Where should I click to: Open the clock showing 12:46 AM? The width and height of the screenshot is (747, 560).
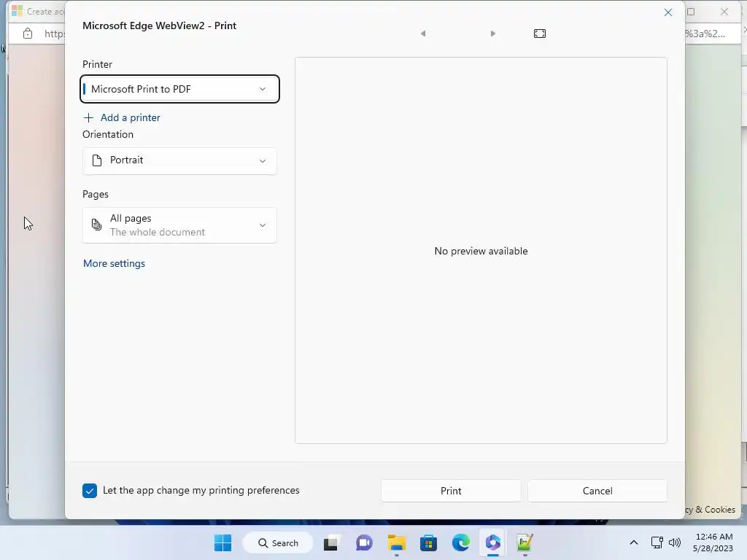pyautogui.click(x=713, y=542)
